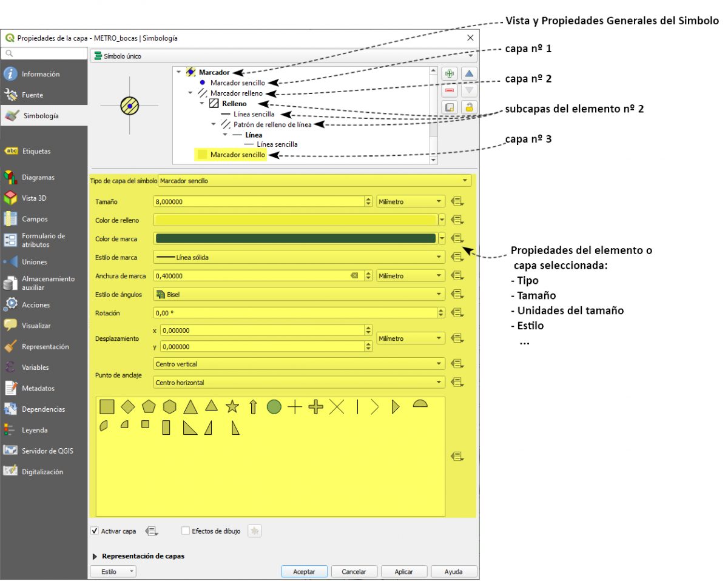Open data-defined override for Tamaño
The height and width of the screenshot is (581, 728).
click(x=457, y=201)
